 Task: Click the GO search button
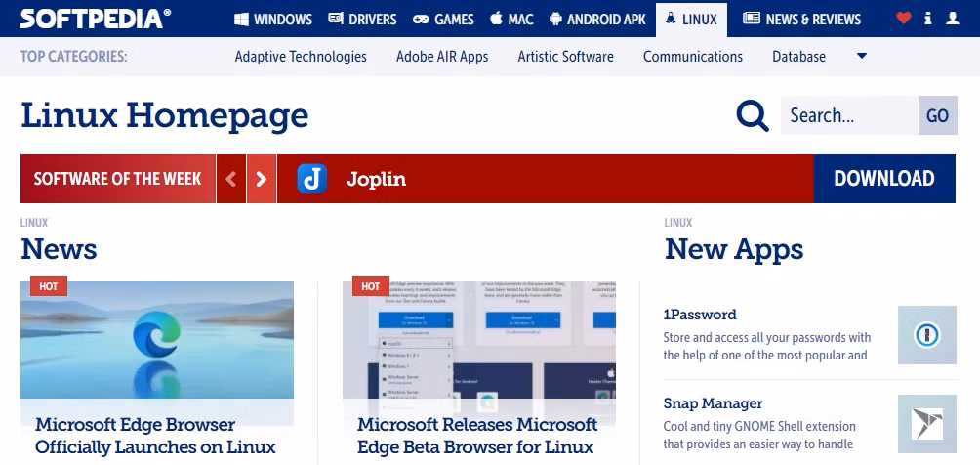click(x=937, y=115)
